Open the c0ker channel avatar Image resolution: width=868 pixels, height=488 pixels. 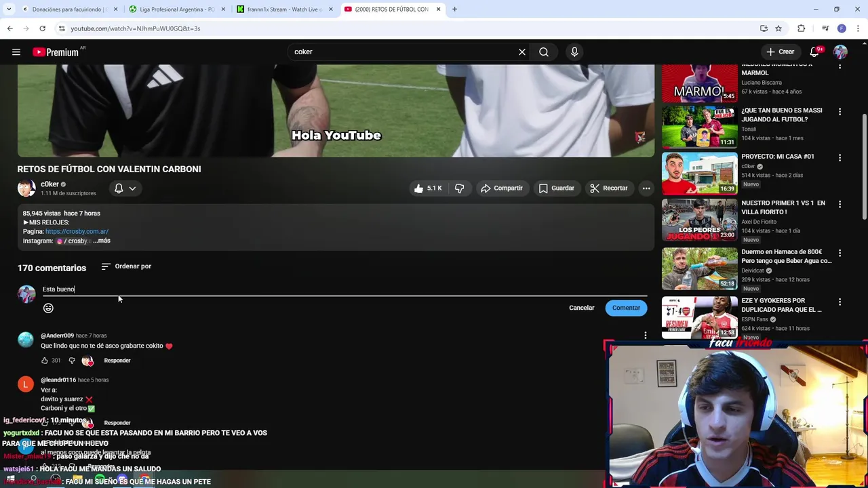(x=26, y=188)
